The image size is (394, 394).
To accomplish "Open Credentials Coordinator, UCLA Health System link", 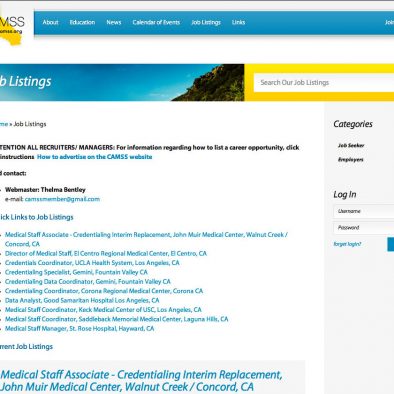I will 92,263.
